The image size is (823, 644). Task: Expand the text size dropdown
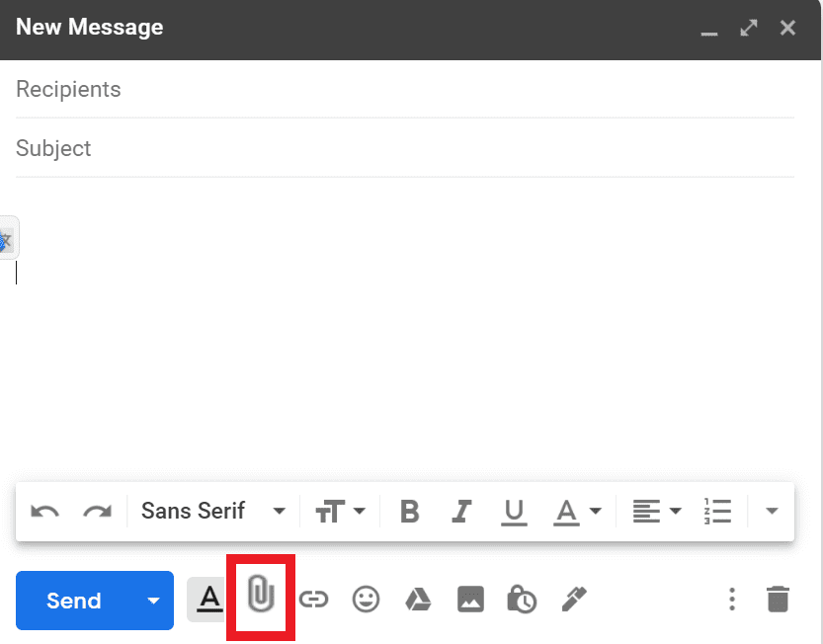pyautogui.click(x=340, y=512)
